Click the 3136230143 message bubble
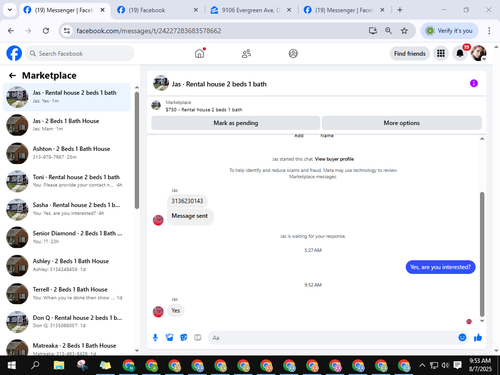500x375 pixels. pyautogui.click(x=187, y=201)
